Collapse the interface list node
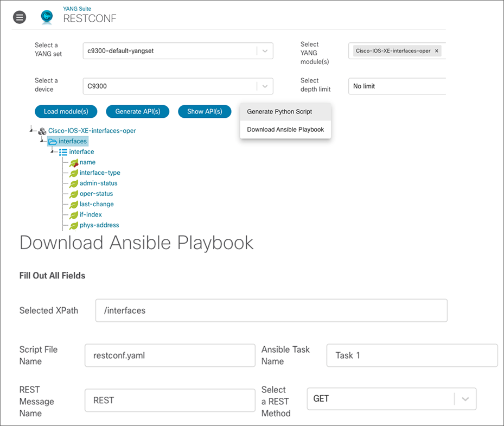Viewport: 504px width, 426px height. click(52, 151)
